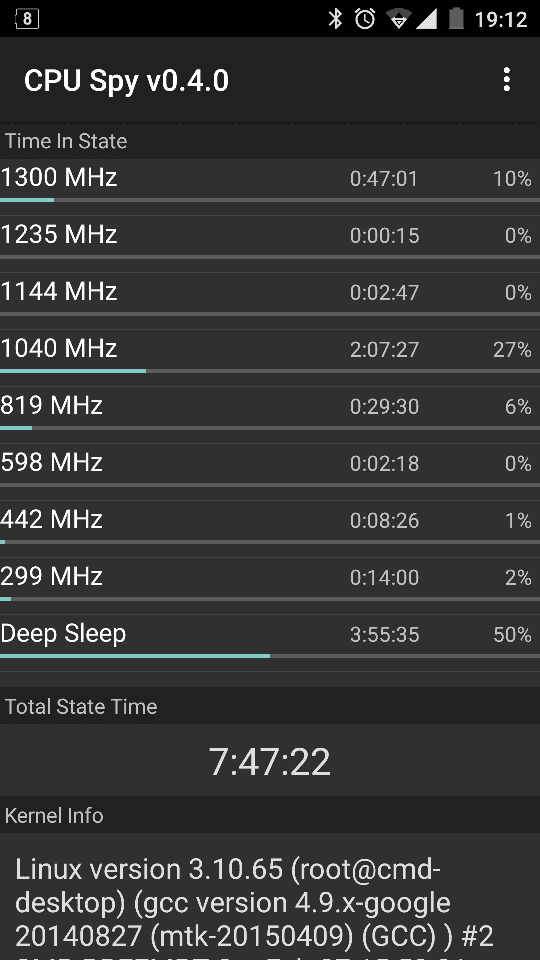Select the 1300 MHz state row
This screenshot has height=960, width=540.
coord(270,181)
